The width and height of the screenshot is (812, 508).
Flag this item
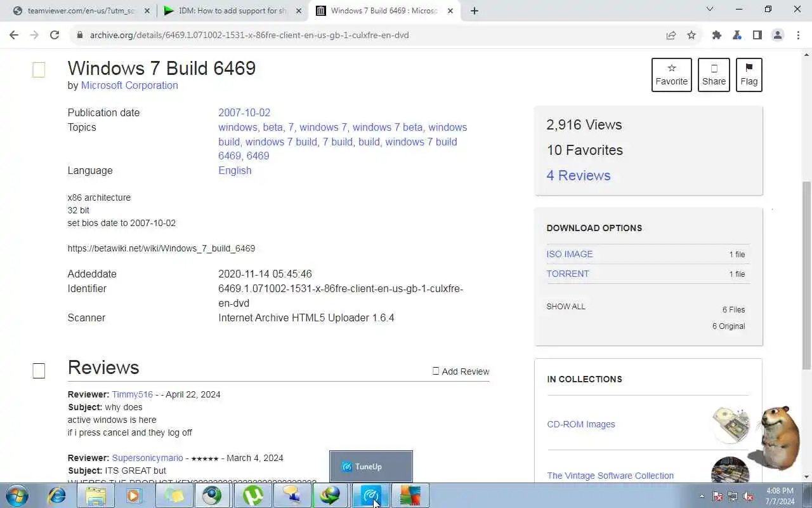[x=749, y=75]
